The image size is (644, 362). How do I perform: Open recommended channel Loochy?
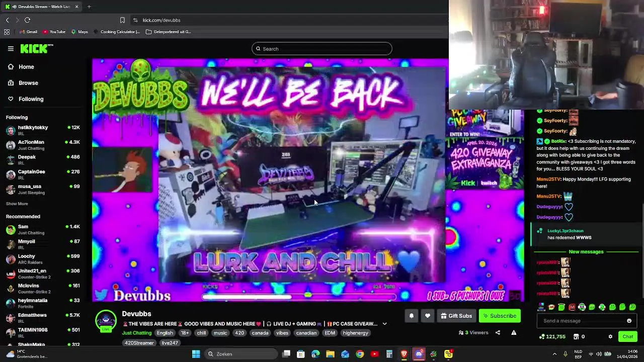43,259
